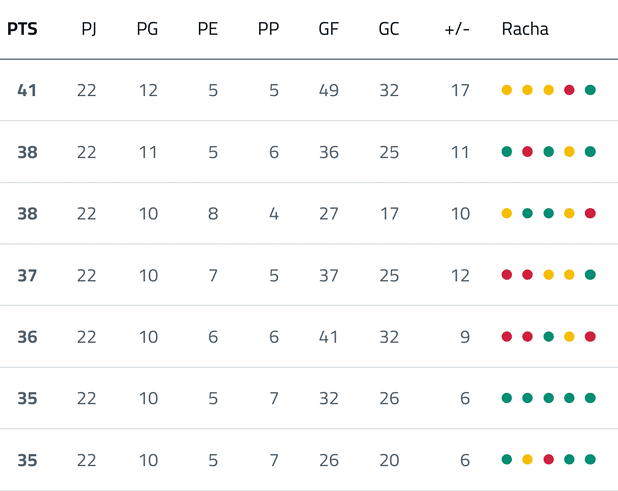
Task: Select the only green dot in the 37-point row
Action: pyautogui.click(x=590, y=275)
